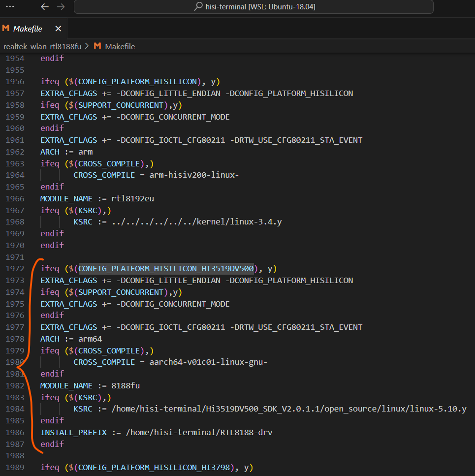
Task: Click 'ifeq ($(KSRC),)' on line 1983
Action: [x=76, y=397]
